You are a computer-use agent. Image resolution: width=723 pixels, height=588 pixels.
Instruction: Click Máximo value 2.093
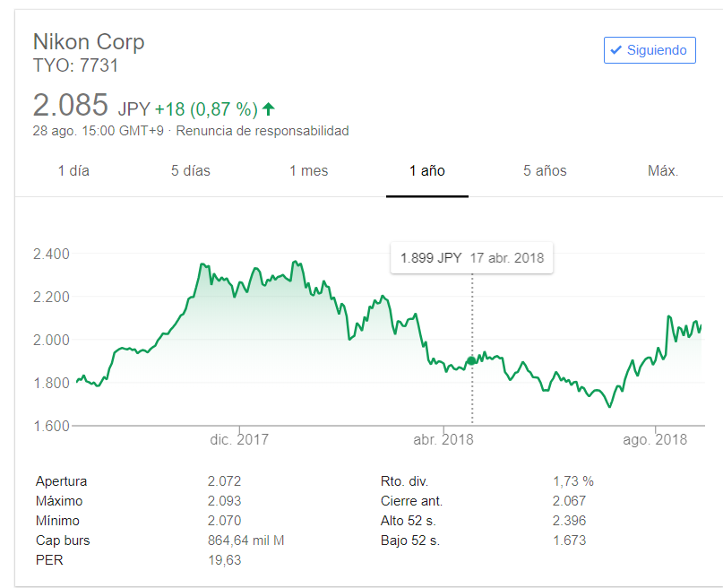coord(224,501)
